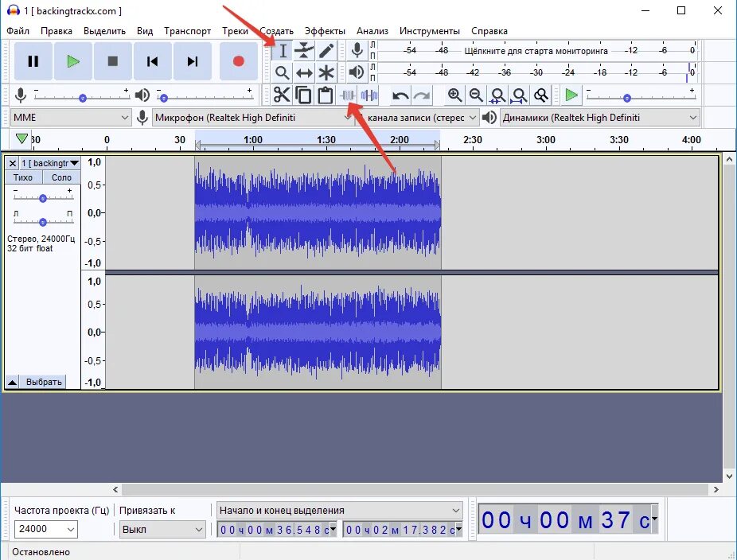Select the Zoom magnifier tool
The height and width of the screenshot is (560, 737).
click(x=282, y=72)
